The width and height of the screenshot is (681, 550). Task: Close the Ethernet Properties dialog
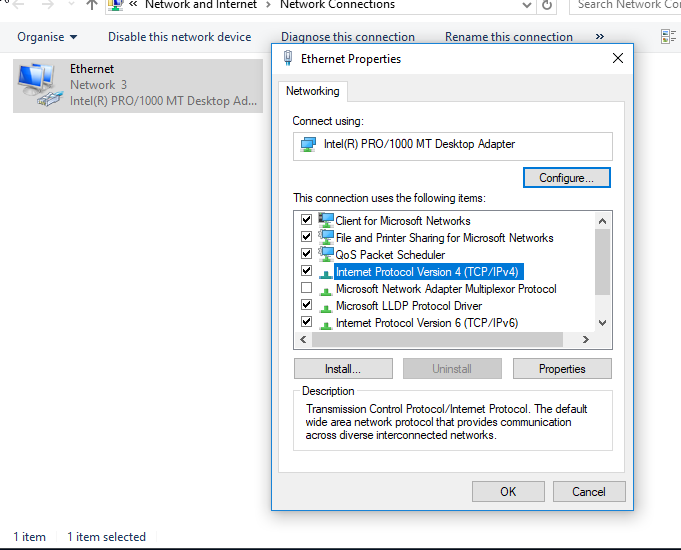(618, 58)
